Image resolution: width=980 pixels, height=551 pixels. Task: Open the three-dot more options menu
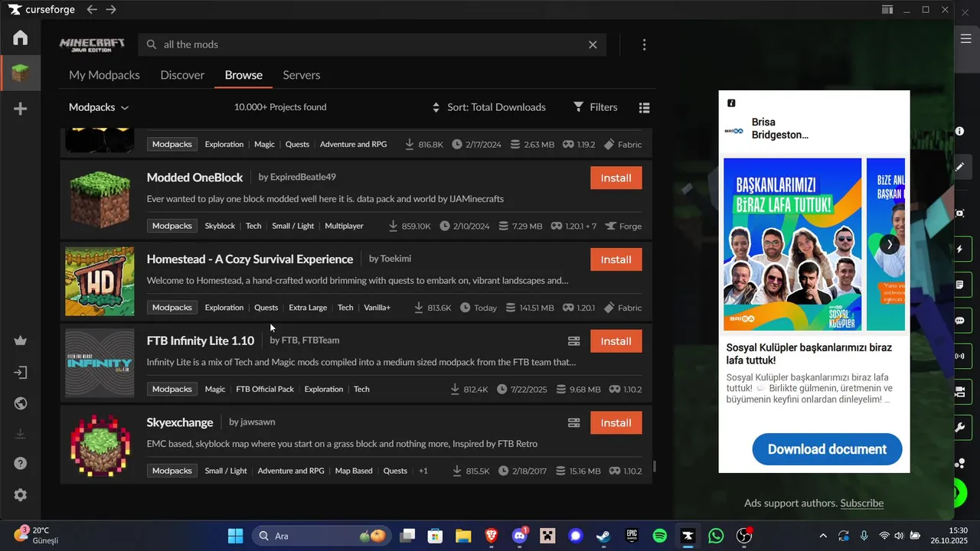[644, 44]
